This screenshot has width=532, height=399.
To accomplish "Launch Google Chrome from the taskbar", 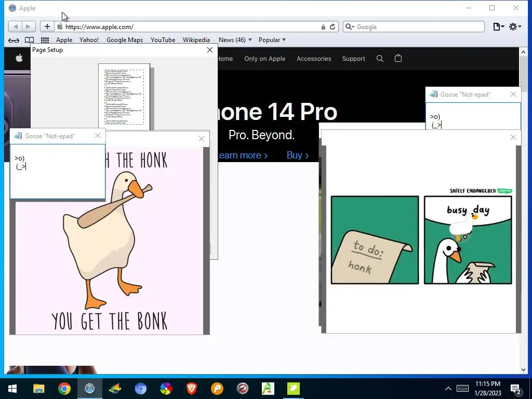I will (64, 389).
